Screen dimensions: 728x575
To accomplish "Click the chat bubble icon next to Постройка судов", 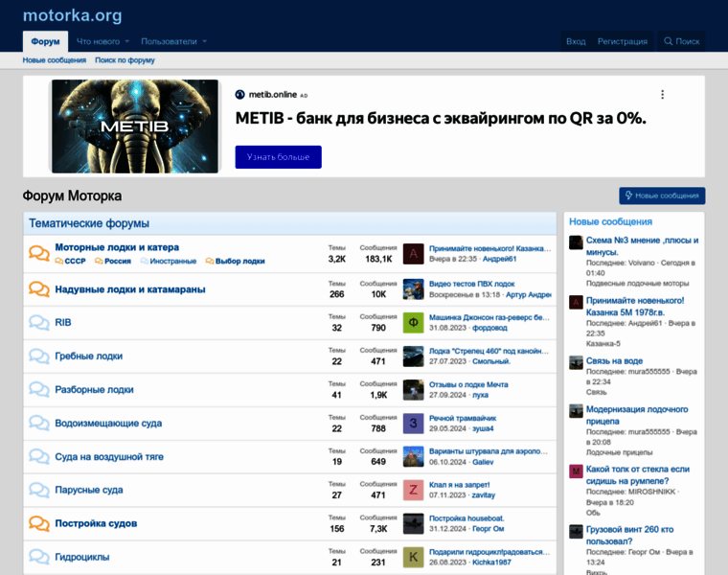I will coord(39,523).
